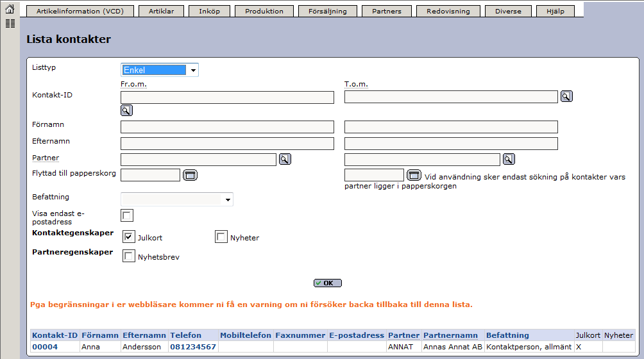Open the Artiklar menu
Image resolution: width=644 pixels, height=359 pixels.
coord(161,11)
